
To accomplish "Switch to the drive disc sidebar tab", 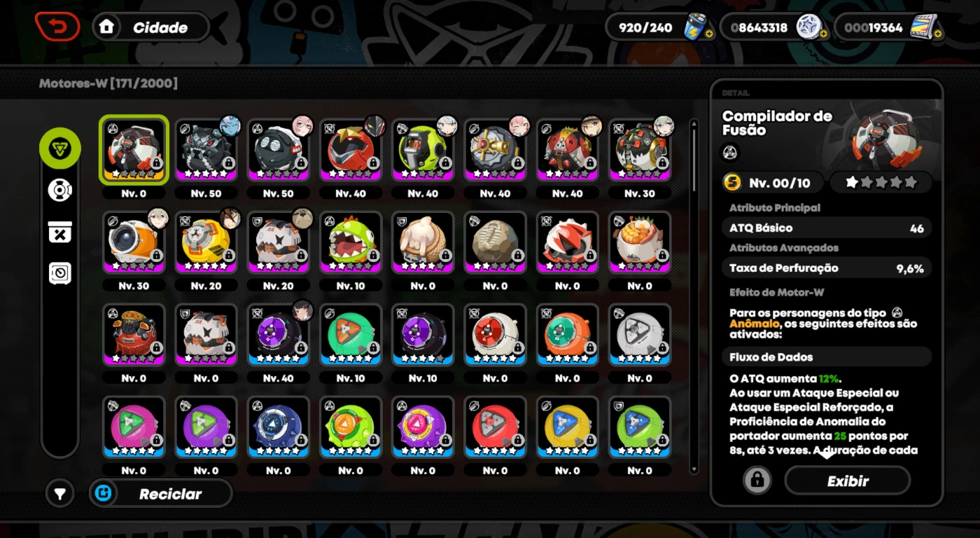I will [x=60, y=190].
